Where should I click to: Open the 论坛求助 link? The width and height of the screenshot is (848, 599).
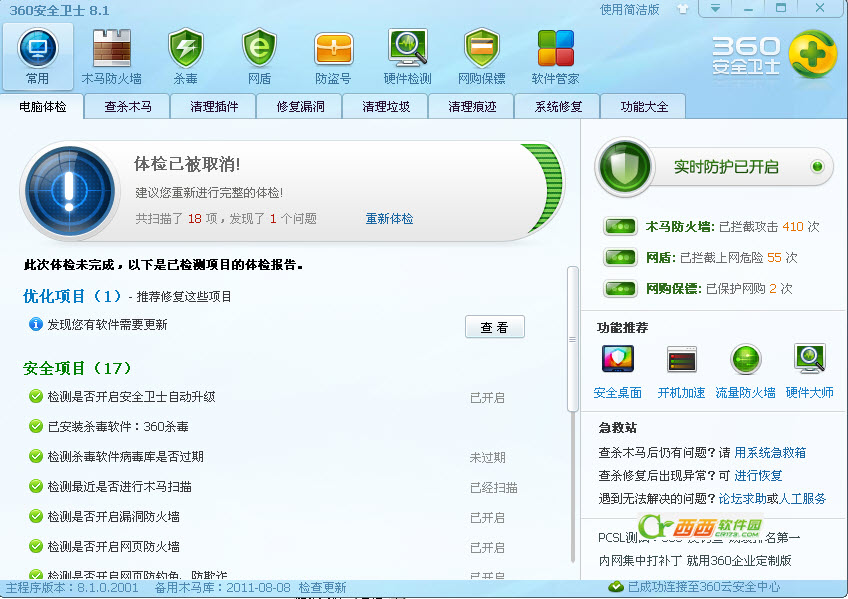[742, 498]
